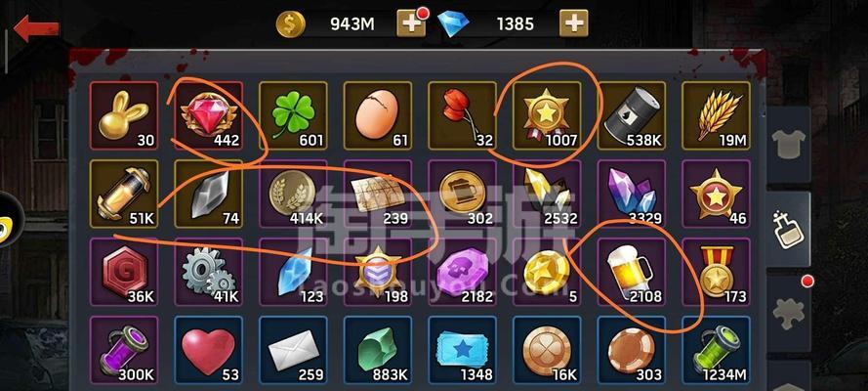
Task: Select the four-leaf clover item 601
Action: pyautogui.click(x=293, y=115)
